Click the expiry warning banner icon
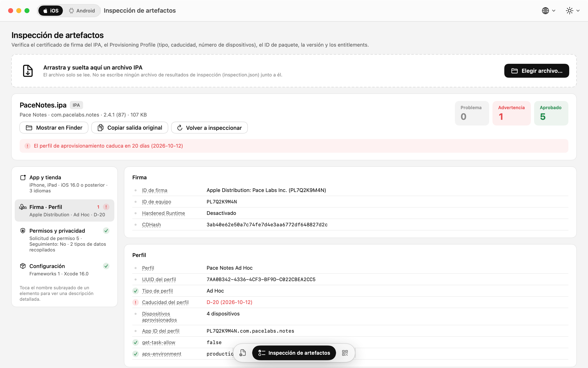Image resolution: width=588 pixels, height=368 pixels. pyautogui.click(x=27, y=146)
